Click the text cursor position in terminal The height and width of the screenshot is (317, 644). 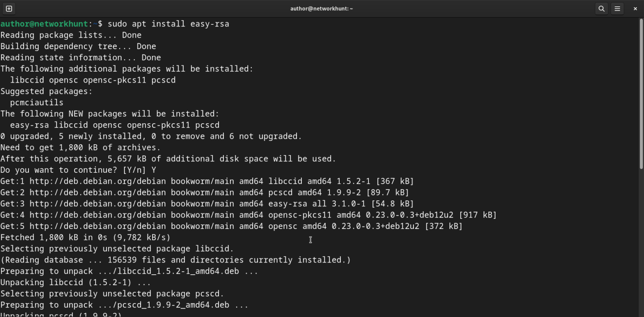click(x=310, y=240)
